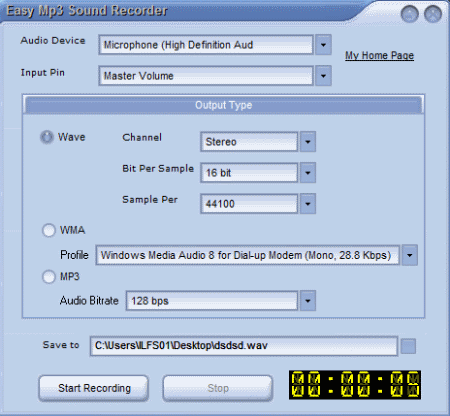Expand the Channel dropdown arrow
Screen dimensions: 450x416
[308, 142]
